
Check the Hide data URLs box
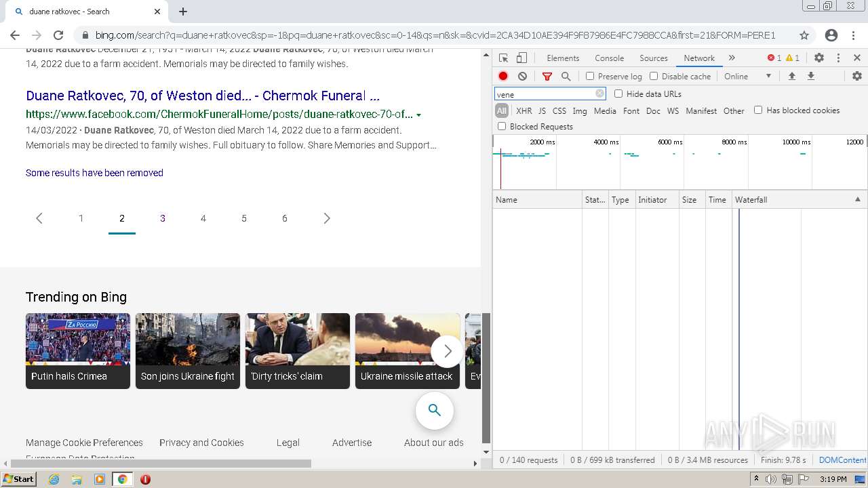(x=618, y=94)
